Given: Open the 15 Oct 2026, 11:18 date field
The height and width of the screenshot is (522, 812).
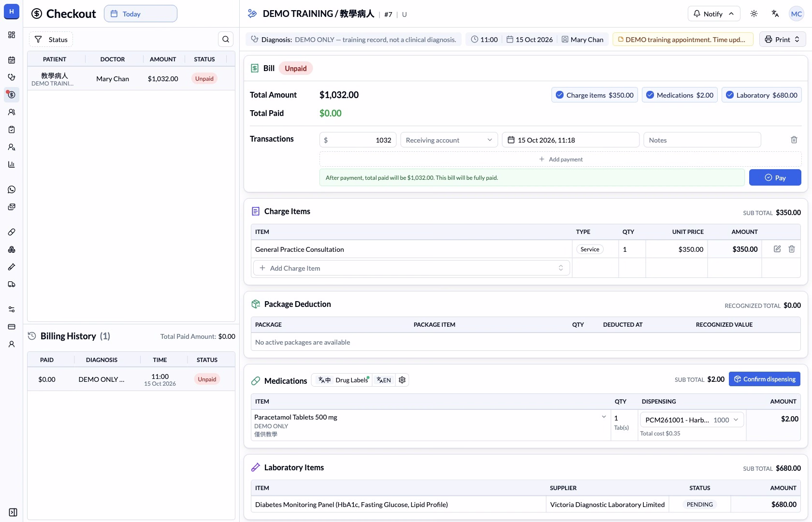Looking at the screenshot, I should pyautogui.click(x=571, y=140).
